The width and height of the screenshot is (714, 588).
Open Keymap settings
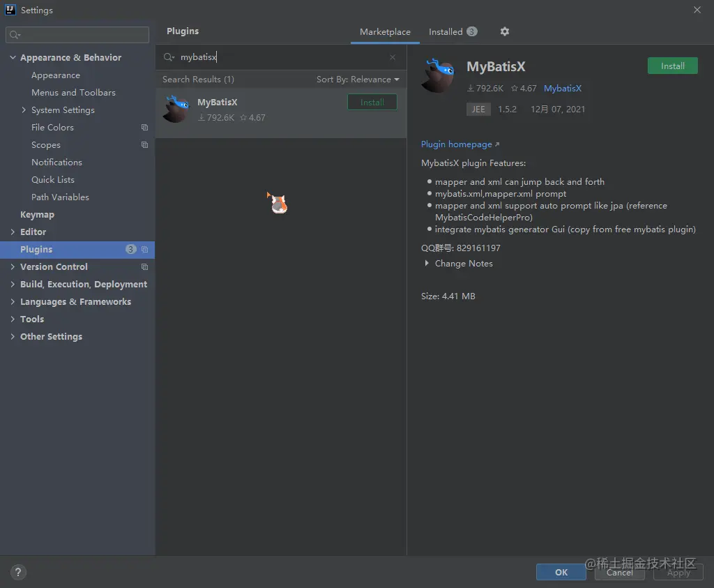tap(38, 215)
